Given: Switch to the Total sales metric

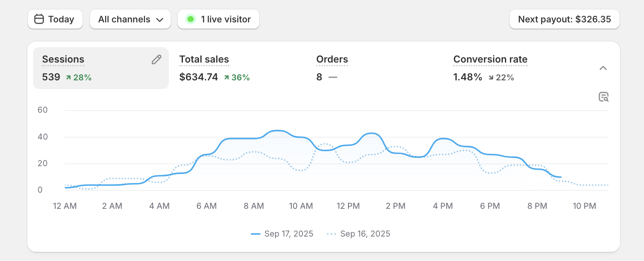Looking at the screenshot, I should (204, 60).
